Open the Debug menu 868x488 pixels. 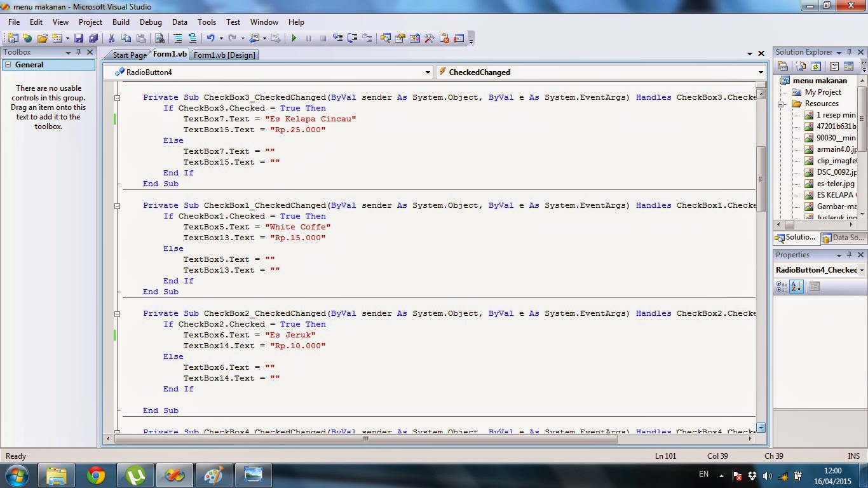[151, 22]
